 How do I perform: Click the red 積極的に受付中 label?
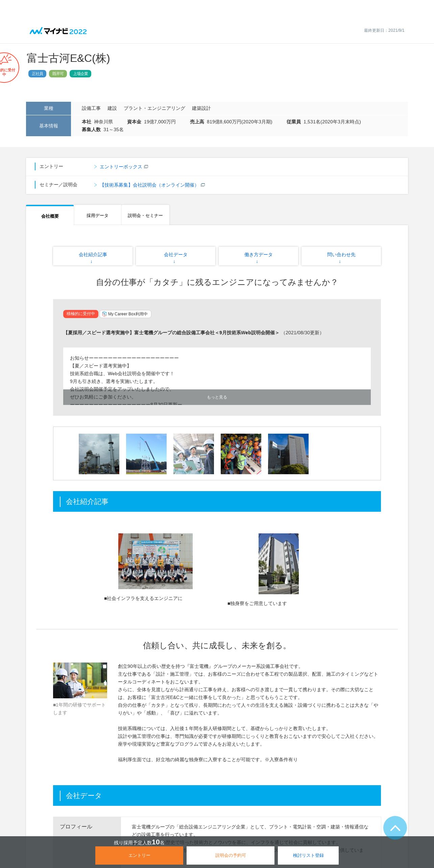point(80,314)
